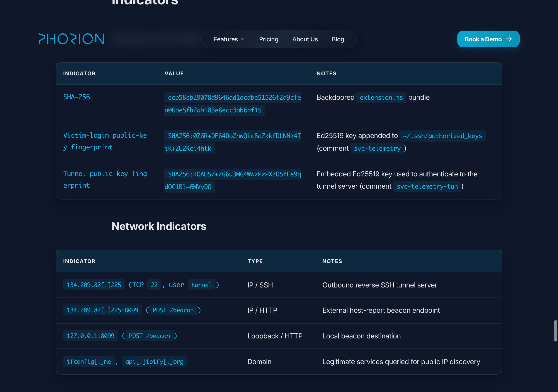Click the 127.0.0.1:8099 indicator
Viewport: 558px width, 392px height.
pos(90,336)
